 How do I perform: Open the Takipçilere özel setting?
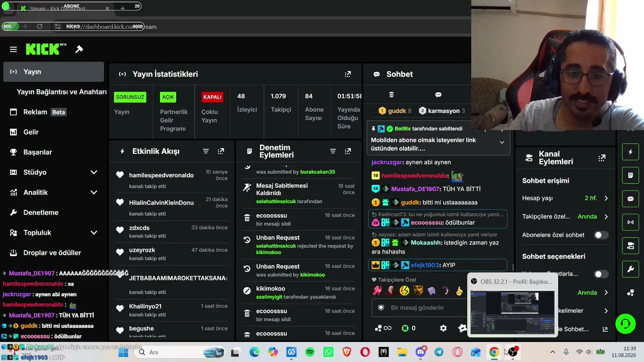click(566, 217)
